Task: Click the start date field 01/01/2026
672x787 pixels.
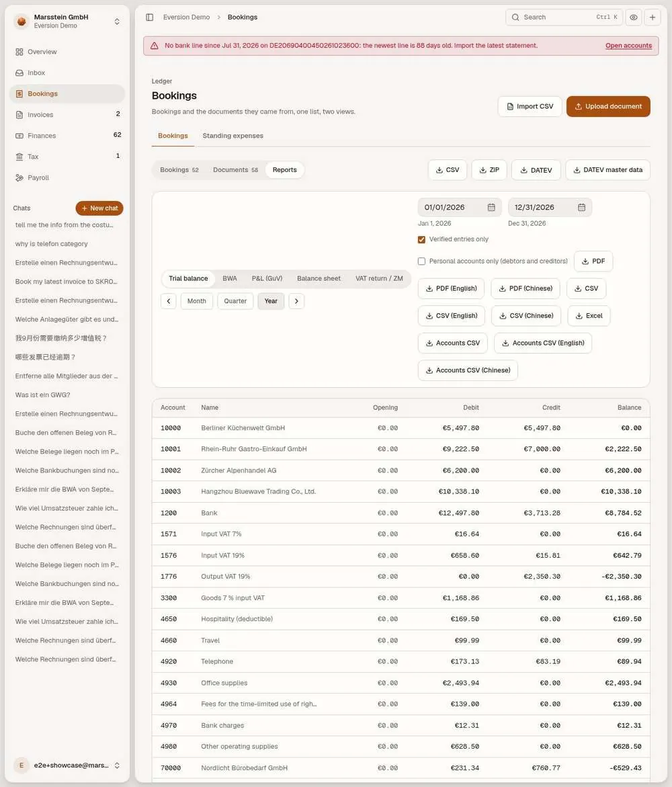Action: point(460,207)
